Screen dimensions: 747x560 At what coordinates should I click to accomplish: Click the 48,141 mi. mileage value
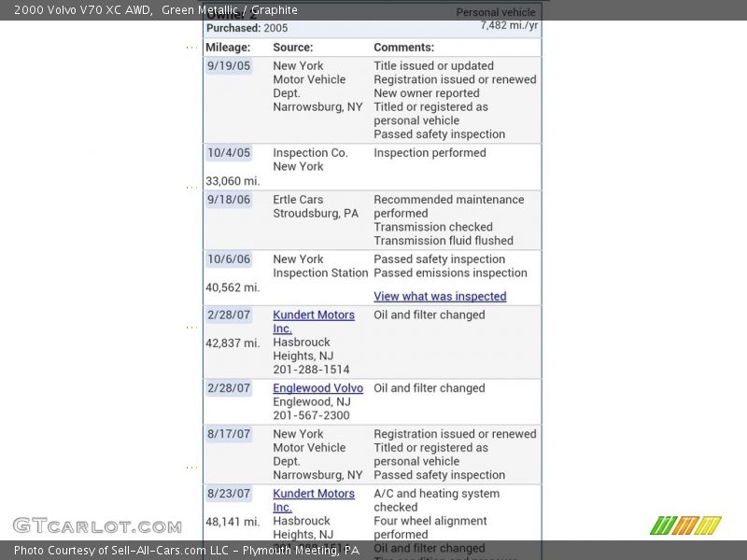233,522
